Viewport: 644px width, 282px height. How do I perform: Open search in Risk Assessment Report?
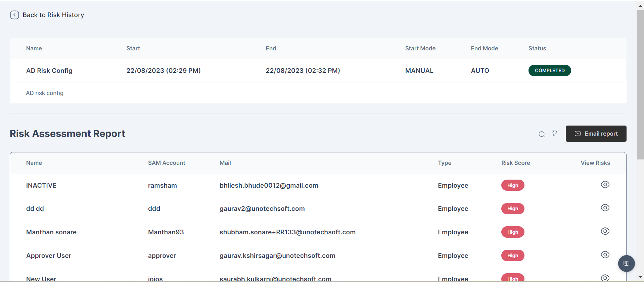[542, 134]
